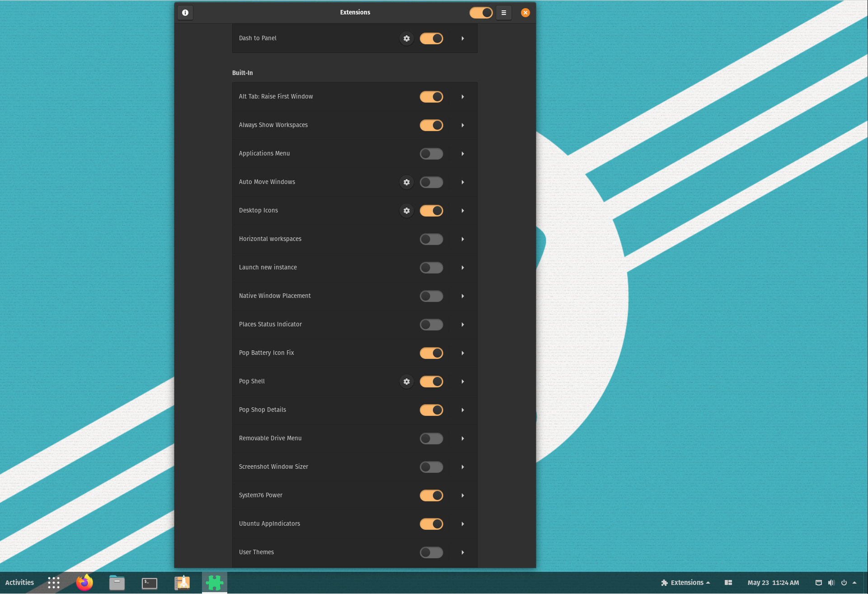
Task: Expand Alt Tab: Raise First Window details
Action: point(463,97)
